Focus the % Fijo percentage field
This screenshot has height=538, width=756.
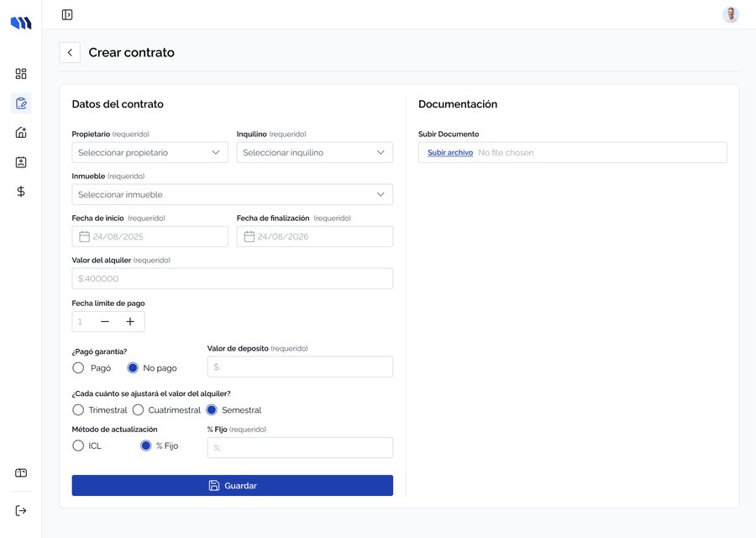300,448
